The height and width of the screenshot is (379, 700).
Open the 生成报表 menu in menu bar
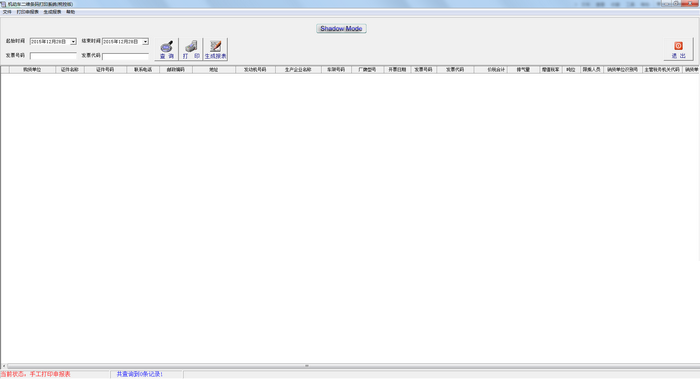52,12
